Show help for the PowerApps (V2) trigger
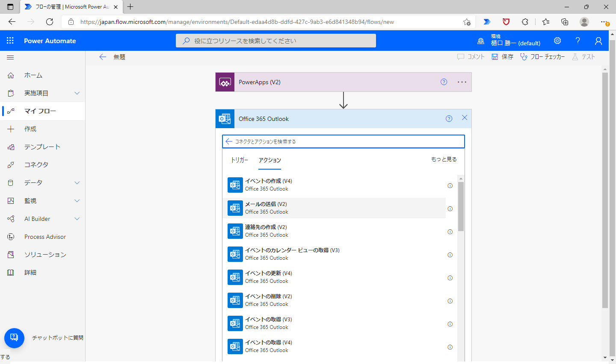Screen dimensions: 616x364 444,82
